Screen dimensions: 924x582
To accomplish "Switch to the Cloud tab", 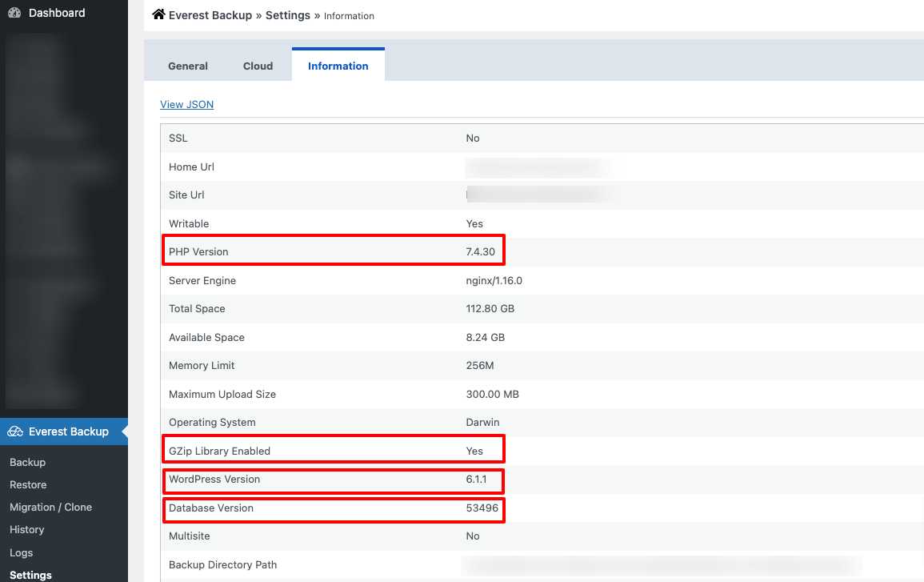I will coord(258,66).
